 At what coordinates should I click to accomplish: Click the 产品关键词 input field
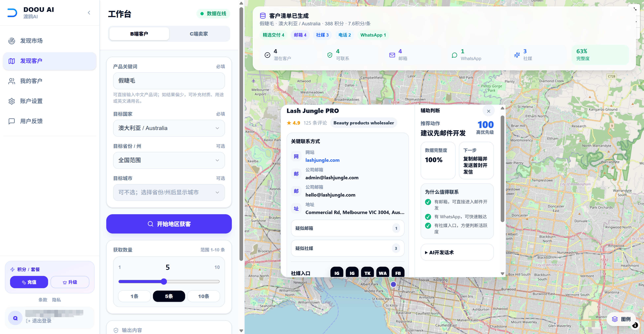point(169,81)
